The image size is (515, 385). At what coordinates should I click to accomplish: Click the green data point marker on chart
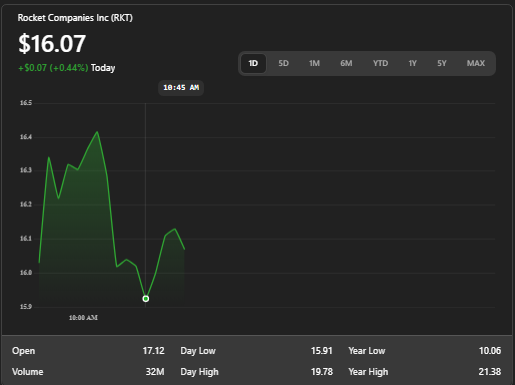pos(146,299)
